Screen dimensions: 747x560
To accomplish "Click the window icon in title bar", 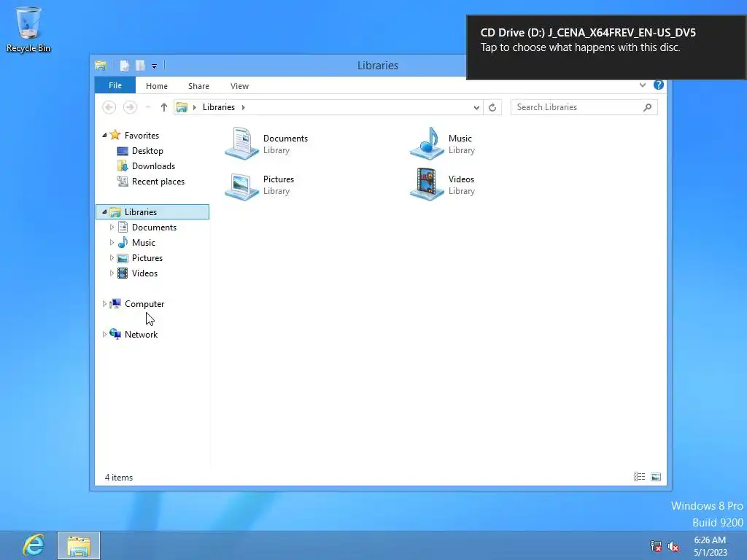I will point(101,66).
